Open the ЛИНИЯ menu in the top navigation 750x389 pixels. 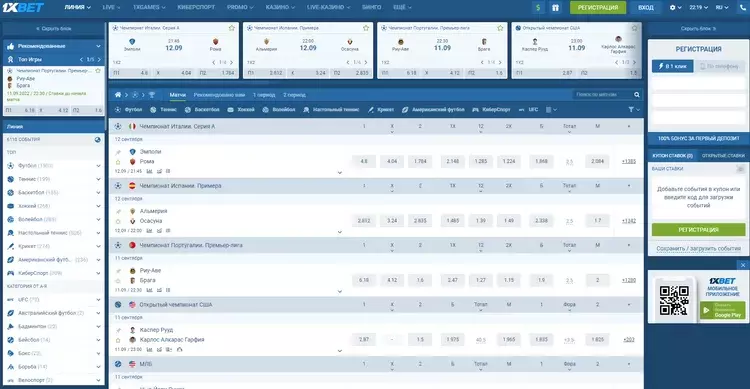tap(77, 7)
